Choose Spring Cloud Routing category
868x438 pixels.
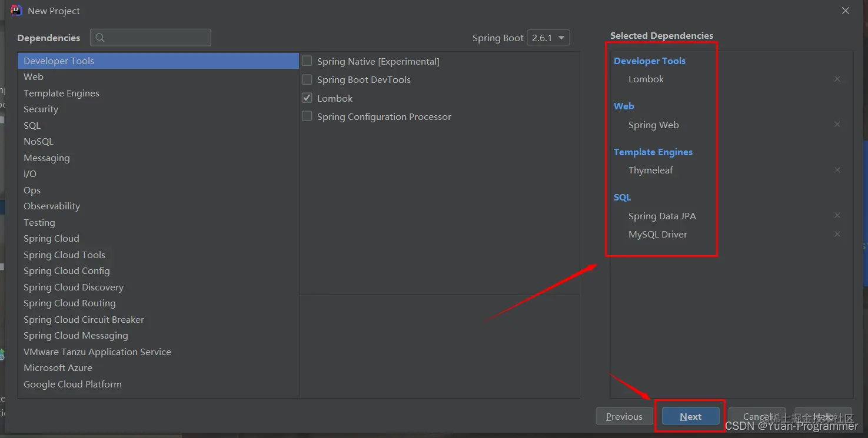158,303
